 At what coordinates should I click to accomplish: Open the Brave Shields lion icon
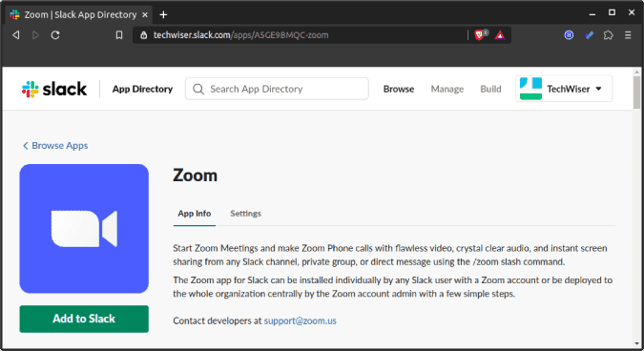[x=480, y=35]
